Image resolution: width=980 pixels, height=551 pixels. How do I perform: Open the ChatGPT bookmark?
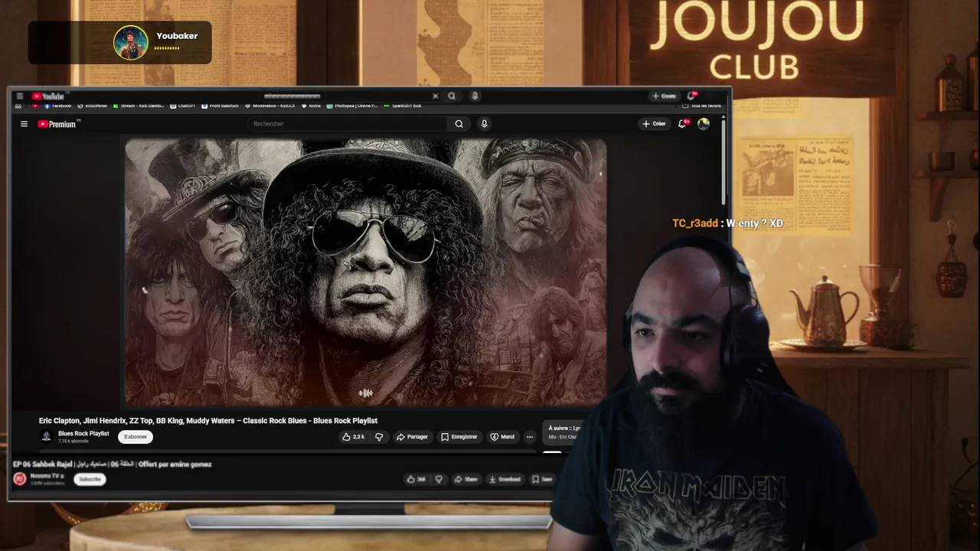[x=183, y=106]
